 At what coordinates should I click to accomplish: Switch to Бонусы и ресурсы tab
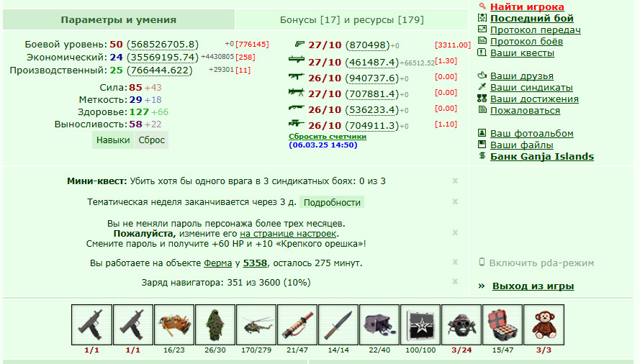(352, 19)
